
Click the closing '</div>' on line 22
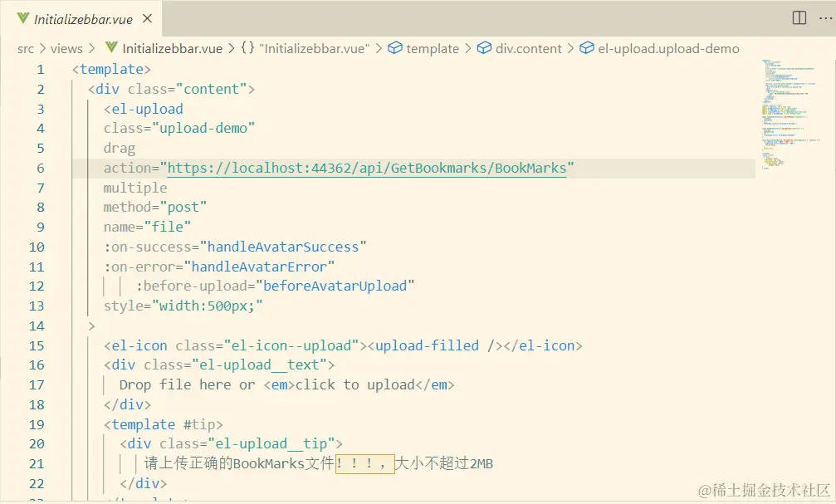144,484
